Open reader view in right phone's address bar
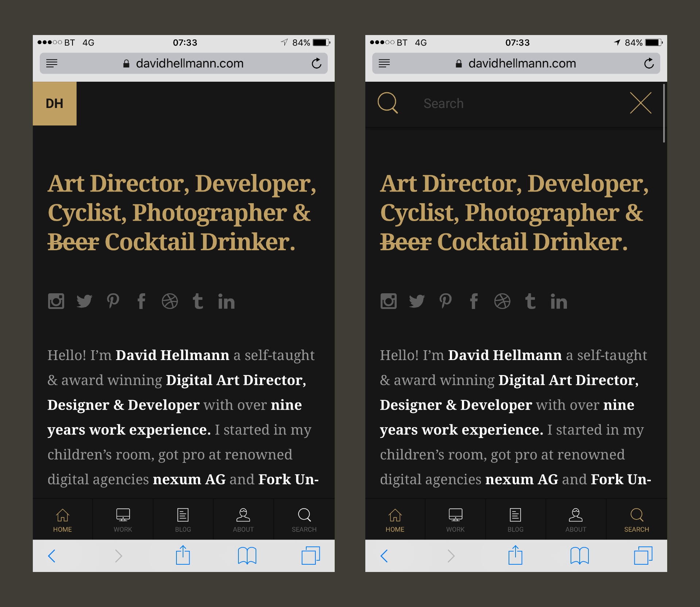Viewport: 700px width, 607px height. point(384,63)
